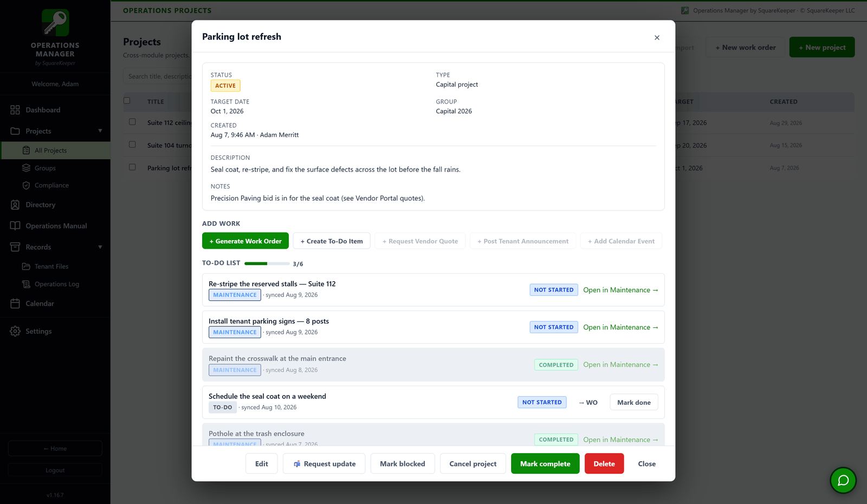
Task: Close the Parking lot refresh dialog
Action: [657, 37]
